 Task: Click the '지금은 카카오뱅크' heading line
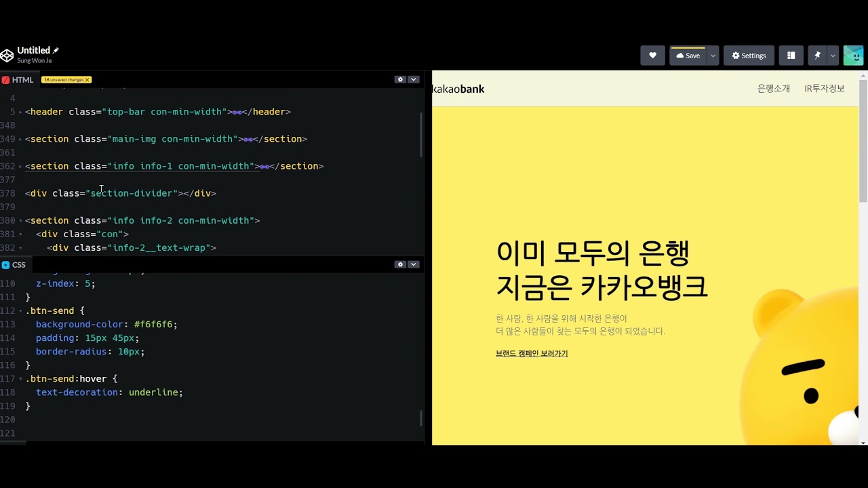pos(601,287)
